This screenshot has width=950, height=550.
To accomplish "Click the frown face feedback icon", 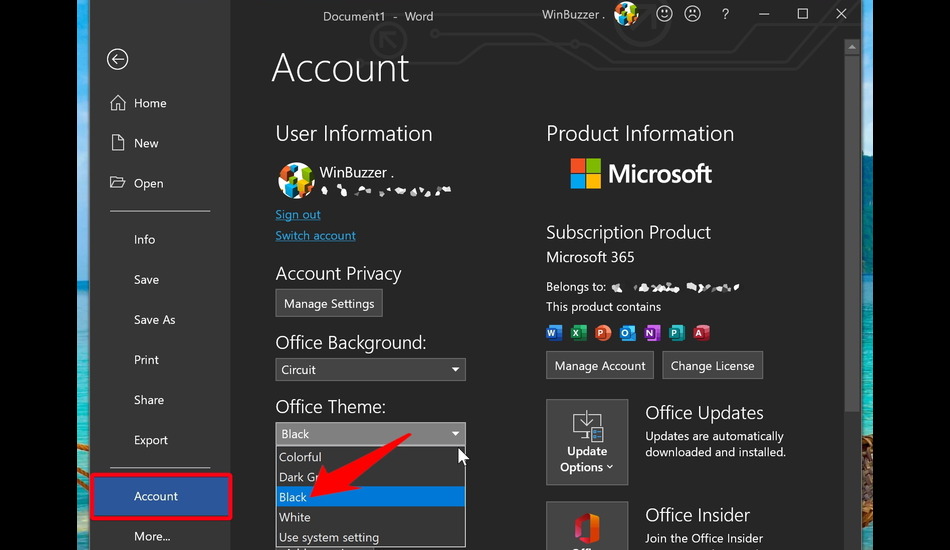I will (692, 14).
